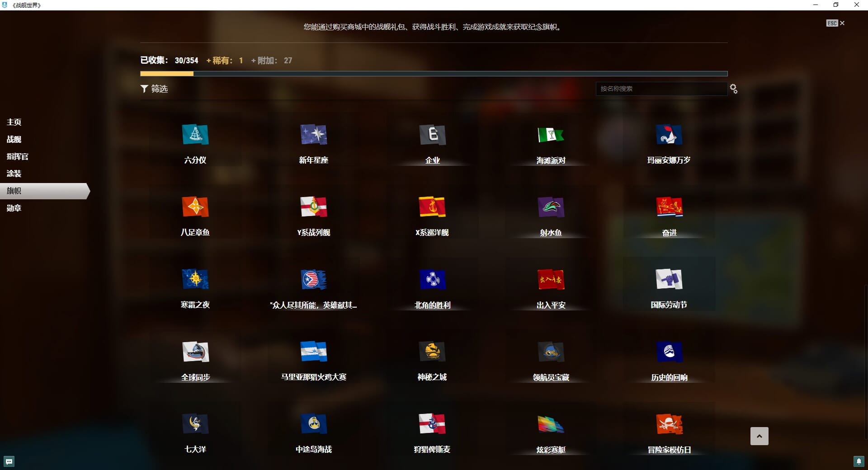
Task: Select the 冒险家模仿日 pirate flag
Action: tap(669, 424)
